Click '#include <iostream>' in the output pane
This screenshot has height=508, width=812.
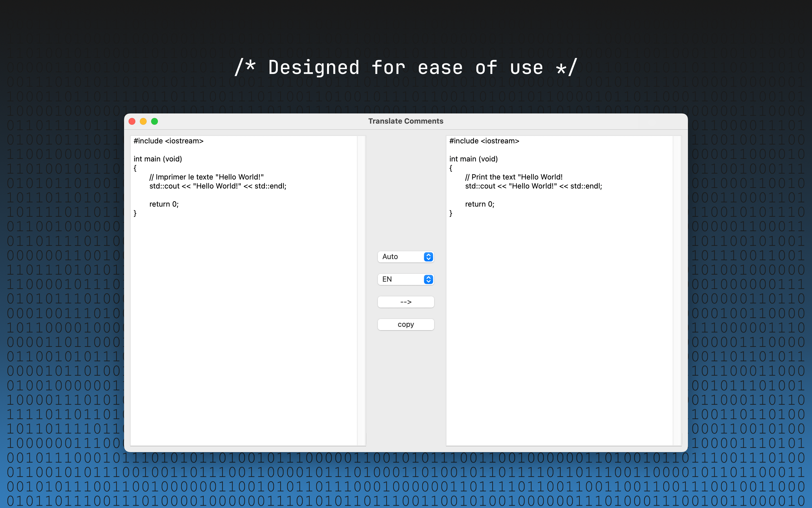[484, 141]
